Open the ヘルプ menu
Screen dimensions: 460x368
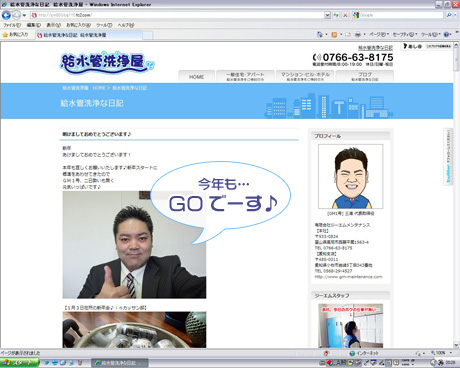tap(126, 25)
